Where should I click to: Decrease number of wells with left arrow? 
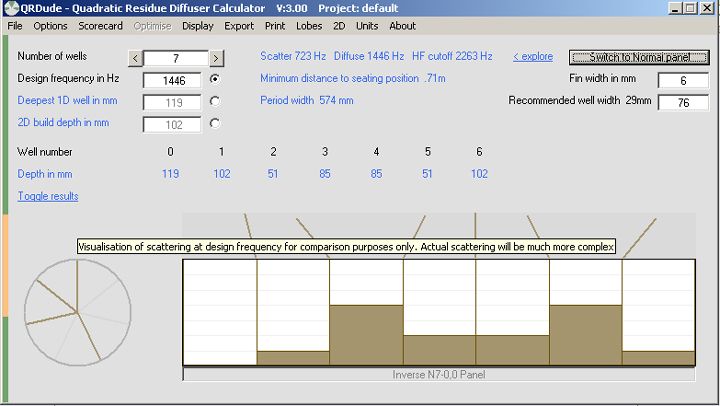tap(135, 58)
